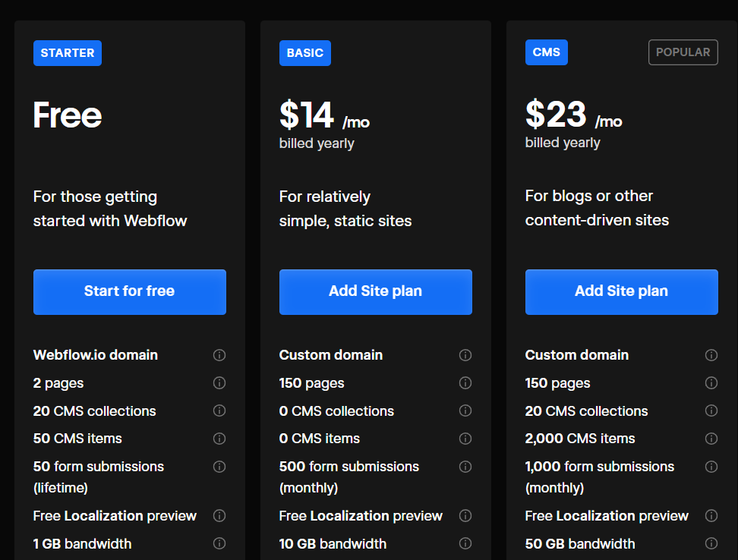Viewport: 738px width, 560px height.
Task: Click the CMS plan badge
Action: pyautogui.click(x=547, y=52)
